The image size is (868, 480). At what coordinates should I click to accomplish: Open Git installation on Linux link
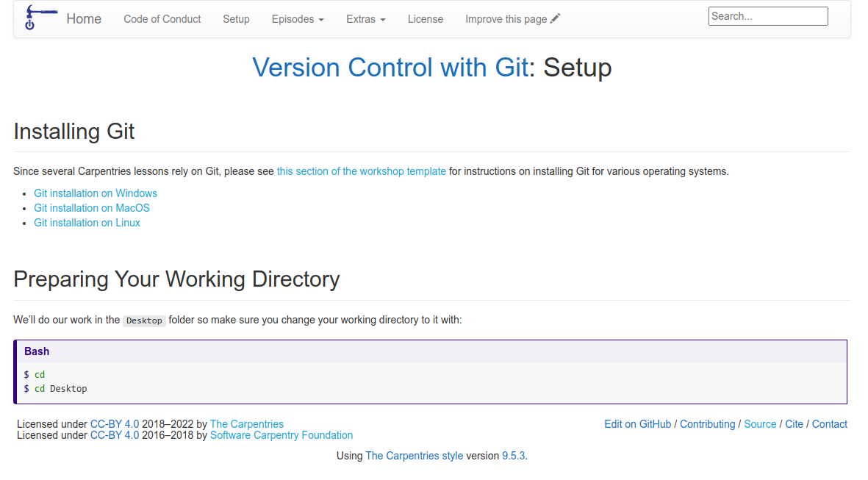[87, 223]
